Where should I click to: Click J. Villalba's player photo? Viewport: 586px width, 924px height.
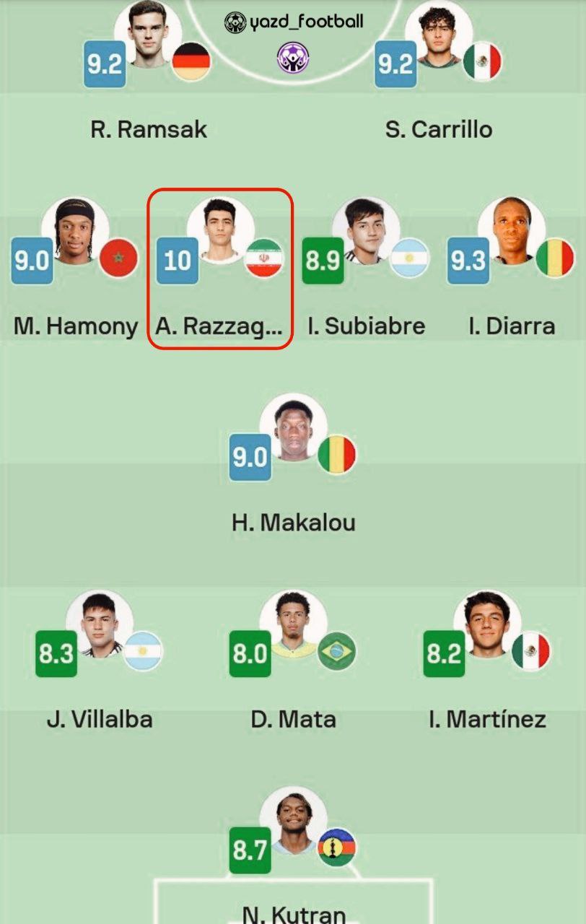99,624
